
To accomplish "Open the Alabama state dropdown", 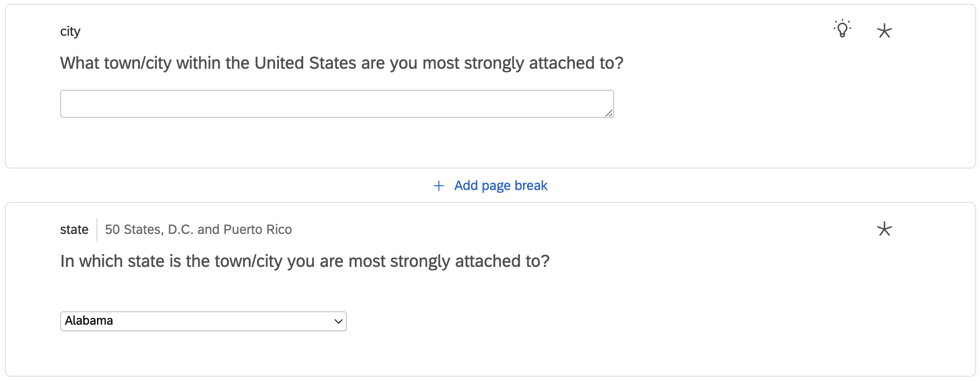I will (x=203, y=321).
